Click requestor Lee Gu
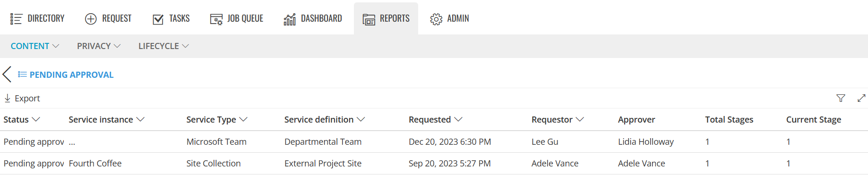Viewport: 868px width, 182px height. coord(545,142)
